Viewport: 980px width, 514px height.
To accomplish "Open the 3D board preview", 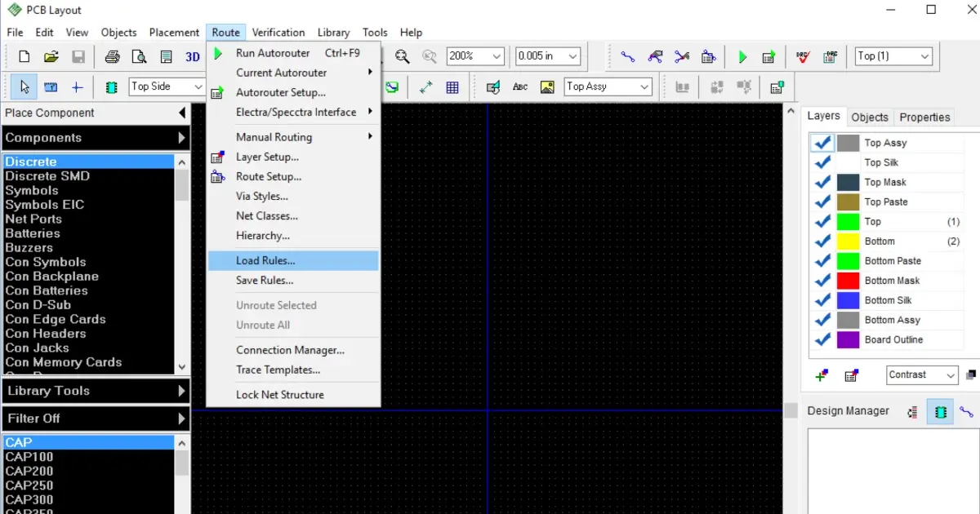I will tap(193, 56).
